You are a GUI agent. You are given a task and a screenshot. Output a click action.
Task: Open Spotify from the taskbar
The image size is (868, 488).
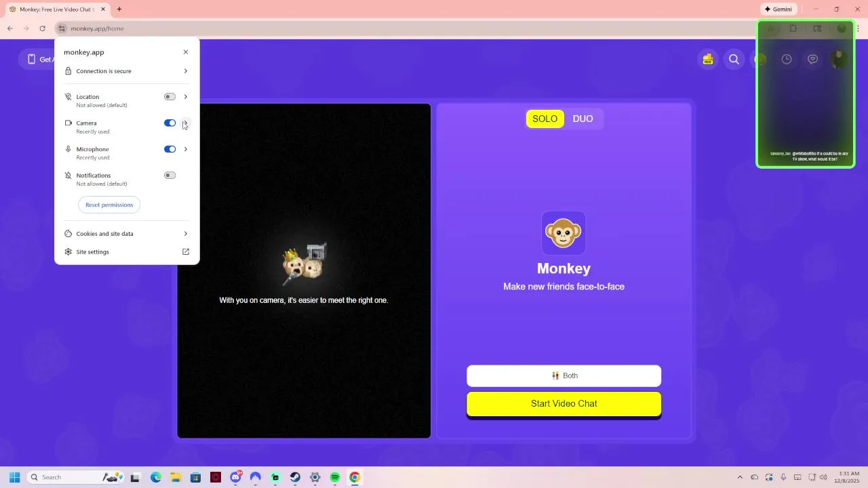click(x=335, y=477)
